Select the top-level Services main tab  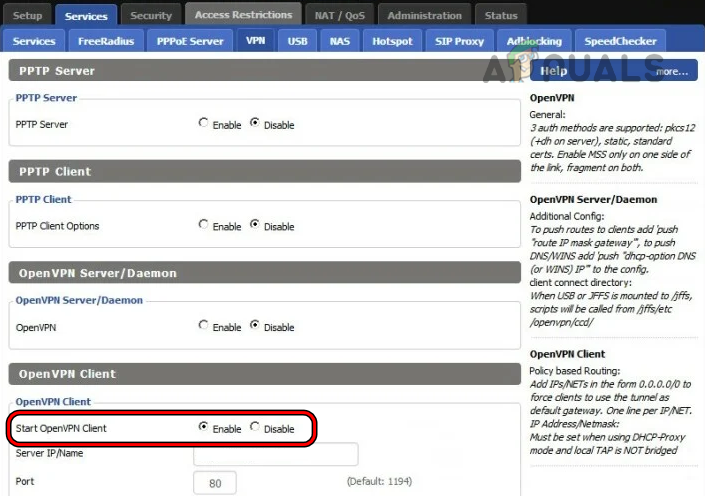tap(86, 16)
